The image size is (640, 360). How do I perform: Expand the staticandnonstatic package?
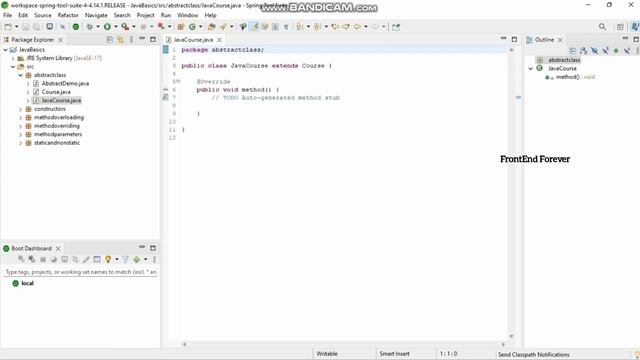(x=20, y=143)
